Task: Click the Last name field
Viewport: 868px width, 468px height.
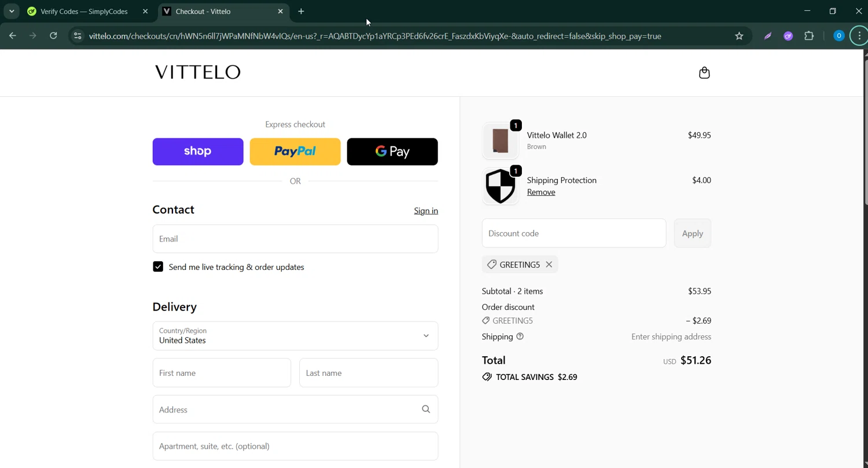Action: pos(369,373)
